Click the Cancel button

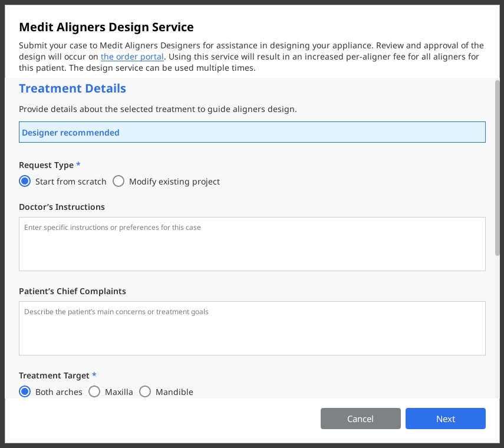tap(361, 419)
